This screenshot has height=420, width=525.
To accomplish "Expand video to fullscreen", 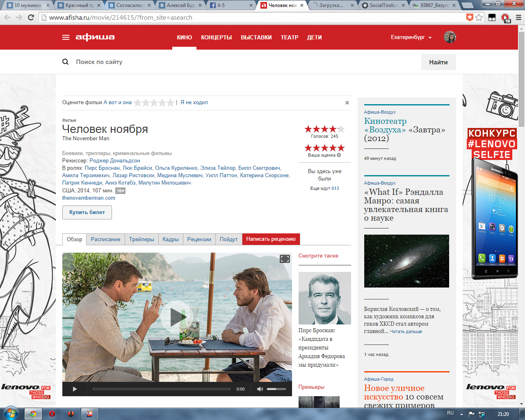I will (285, 259).
